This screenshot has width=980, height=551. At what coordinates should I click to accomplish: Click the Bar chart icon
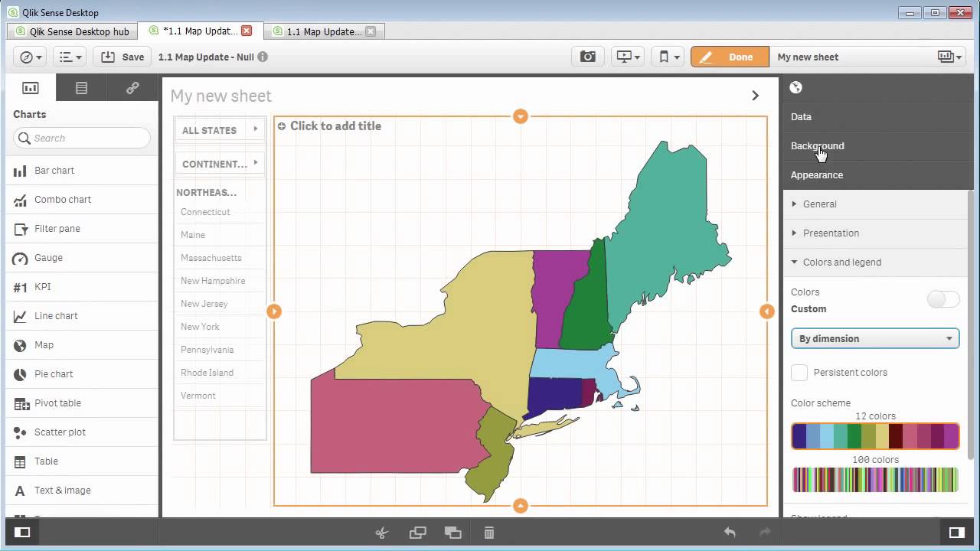point(20,171)
